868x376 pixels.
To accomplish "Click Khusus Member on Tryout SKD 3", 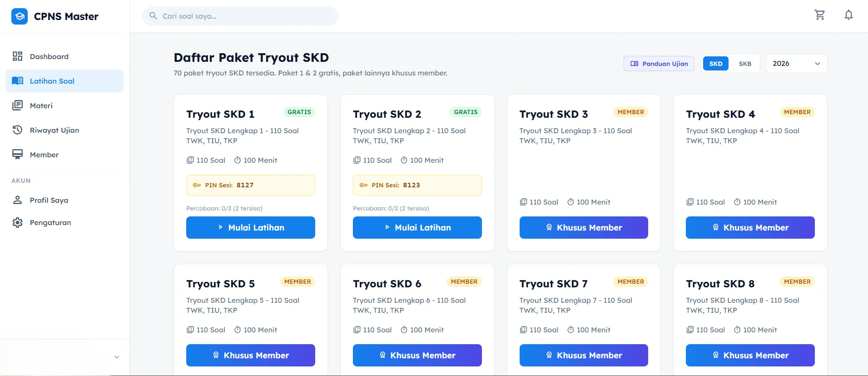I will [584, 227].
